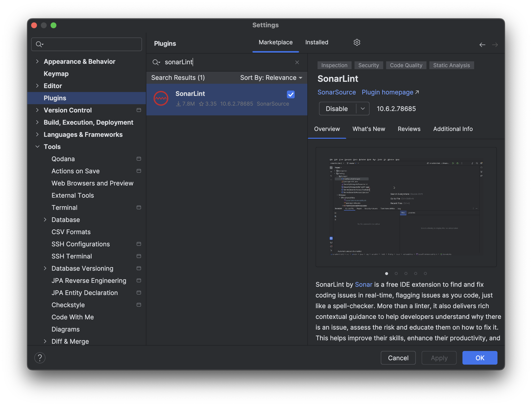Screen dimensions: 532x406
Task: Expand the Database tree node
Action: (x=45, y=220)
